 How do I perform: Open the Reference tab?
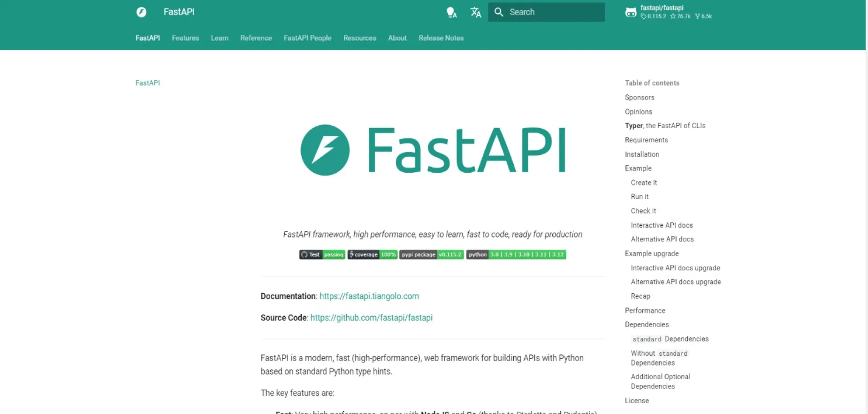(256, 38)
